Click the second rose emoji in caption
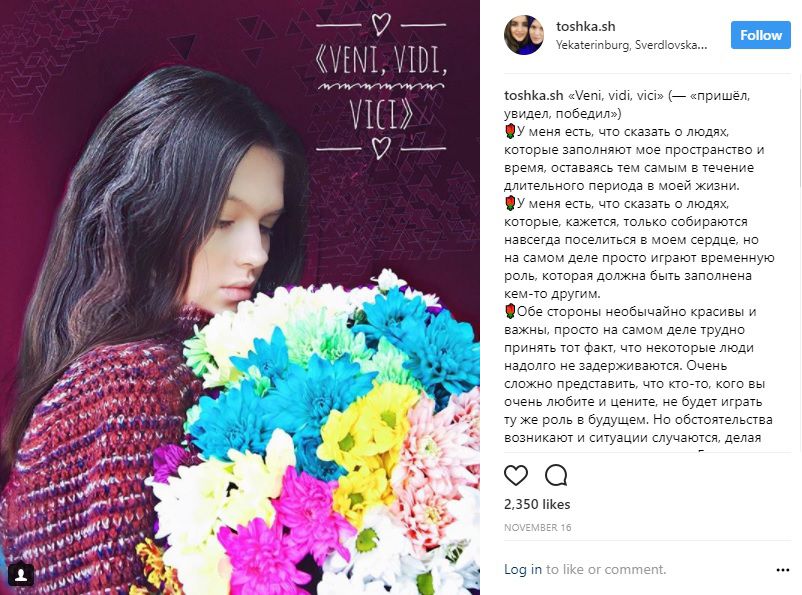The image size is (802, 595). coord(510,203)
